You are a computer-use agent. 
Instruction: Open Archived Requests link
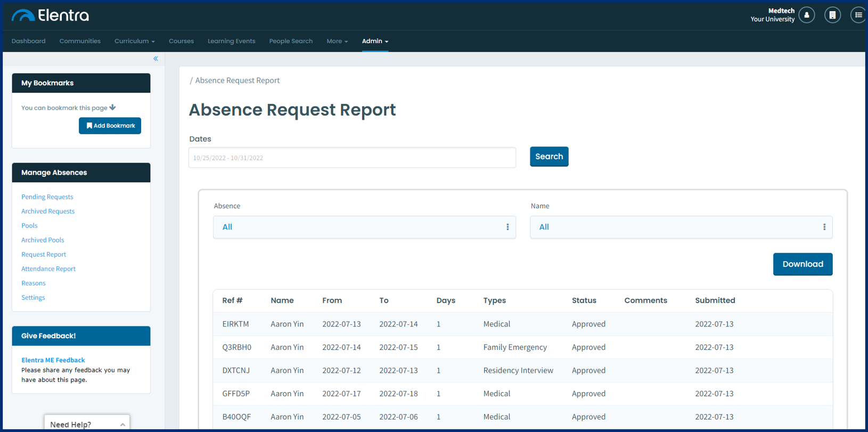coord(48,211)
